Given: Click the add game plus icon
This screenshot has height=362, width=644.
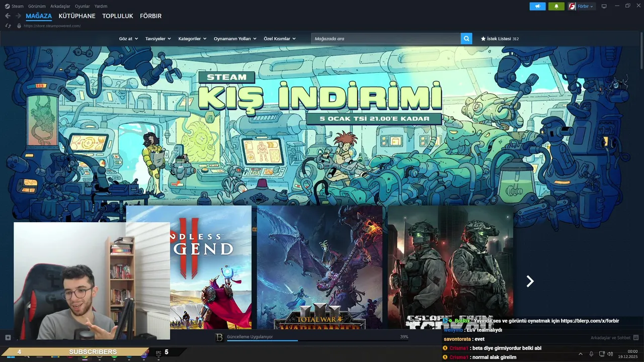Looking at the screenshot, I should pyautogui.click(x=8, y=337).
